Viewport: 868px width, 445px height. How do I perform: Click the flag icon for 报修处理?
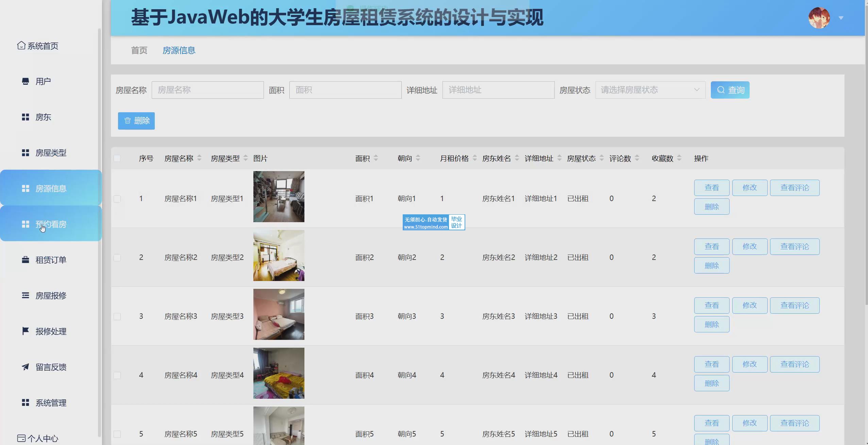(26, 331)
